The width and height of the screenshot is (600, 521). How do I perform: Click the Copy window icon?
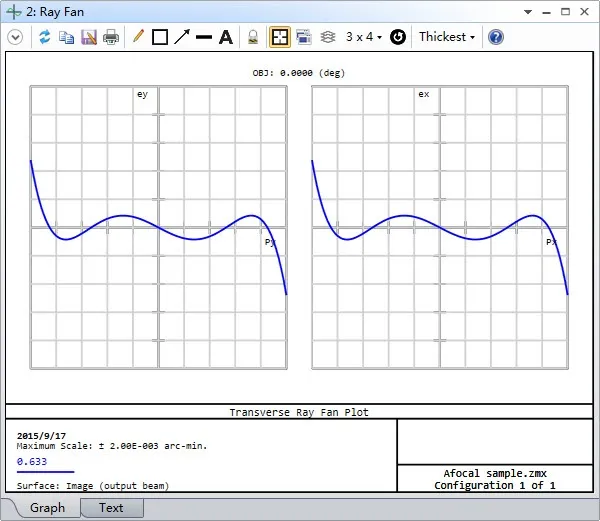click(67, 37)
